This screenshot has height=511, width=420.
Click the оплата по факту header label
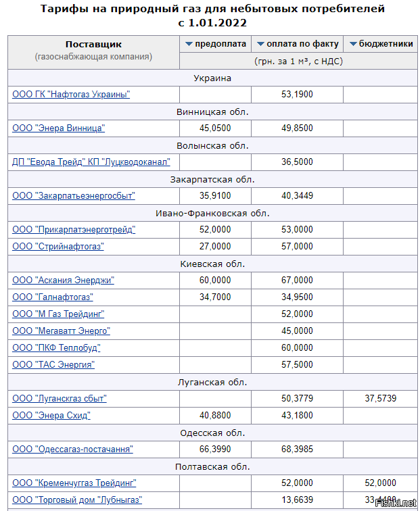(302, 44)
